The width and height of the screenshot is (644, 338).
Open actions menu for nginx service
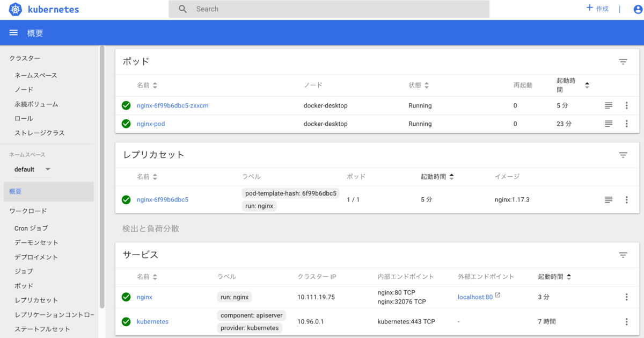[x=626, y=297]
